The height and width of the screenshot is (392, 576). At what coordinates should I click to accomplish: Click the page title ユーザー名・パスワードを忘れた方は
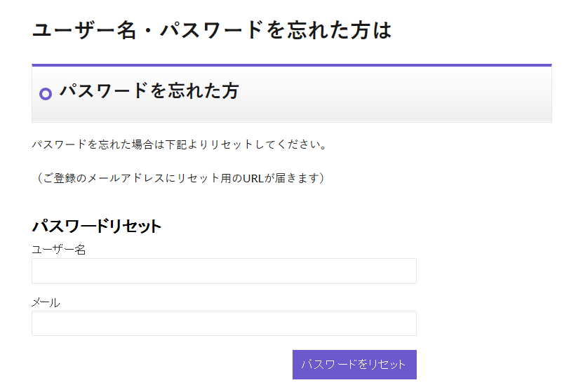tap(211, 30)
